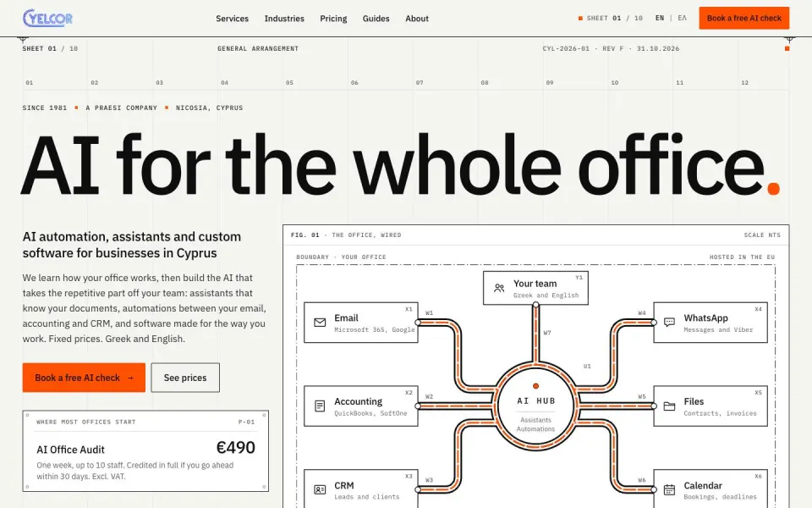Click the Files folder icon
Image resolution: width=812 pixels, height=508 pixels.
point(669,406)
